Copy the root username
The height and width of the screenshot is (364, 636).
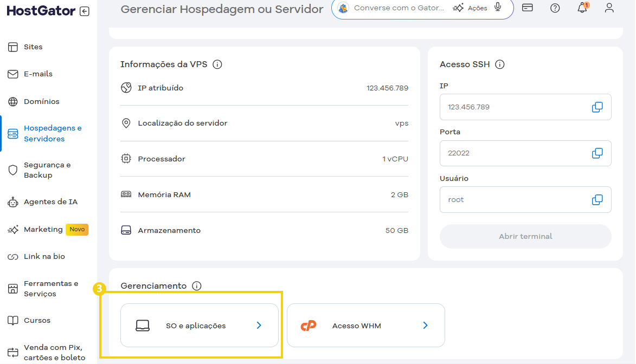597,199
